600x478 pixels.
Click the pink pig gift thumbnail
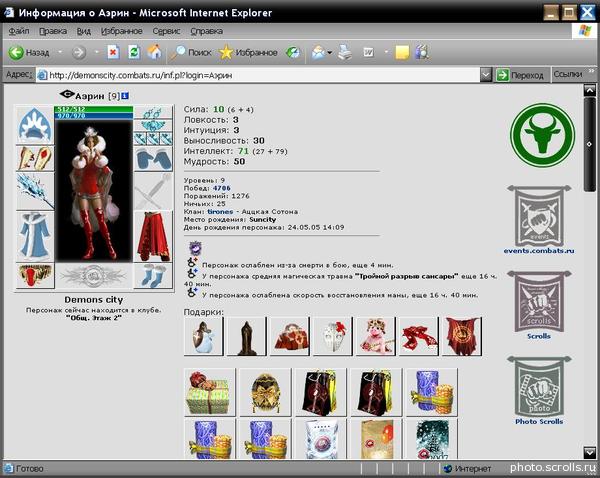(x=376, y=336)
